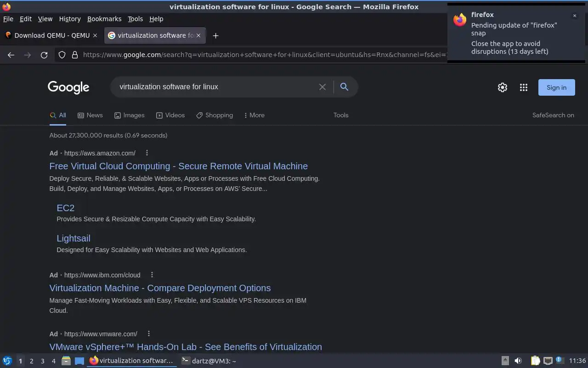The width and height of the screenshot is (588, 368).
Task: Open Free Virtual Cloud Computing ad link
Action: tap(178, 166)
